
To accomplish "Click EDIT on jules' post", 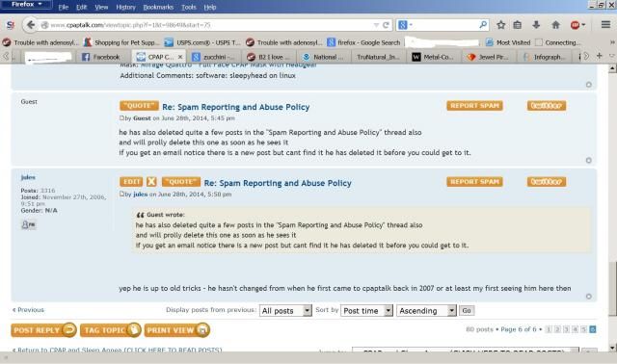I will point(131,182).
